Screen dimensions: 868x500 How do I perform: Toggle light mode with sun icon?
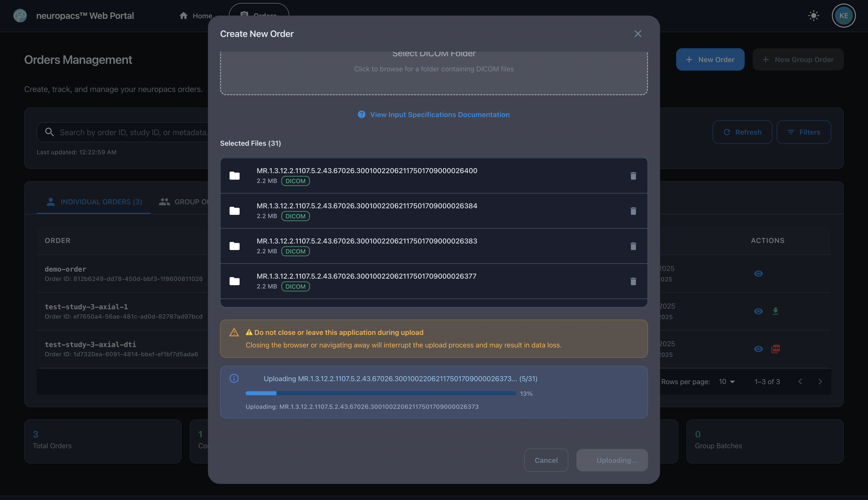(x=813, y=16)
